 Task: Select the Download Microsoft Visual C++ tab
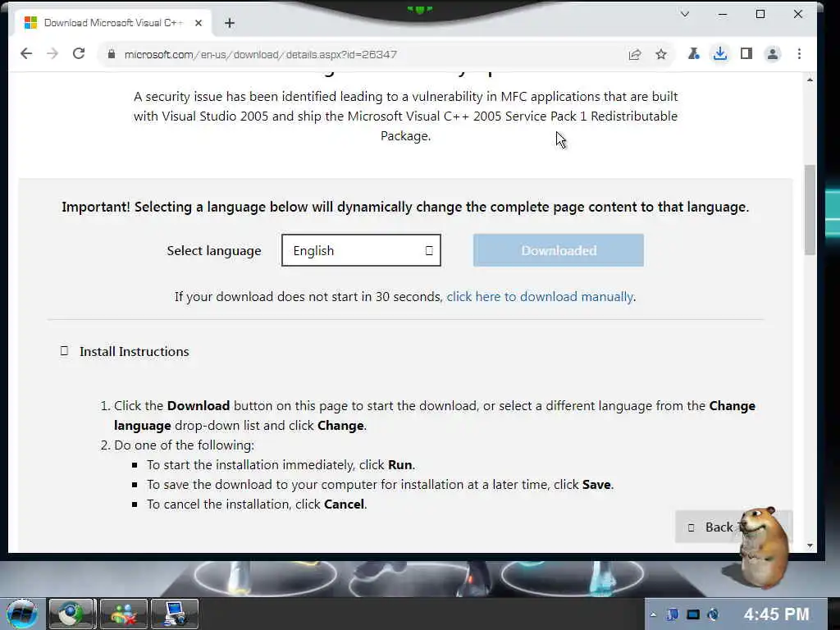pyautogui.click(x=113, y=23)
